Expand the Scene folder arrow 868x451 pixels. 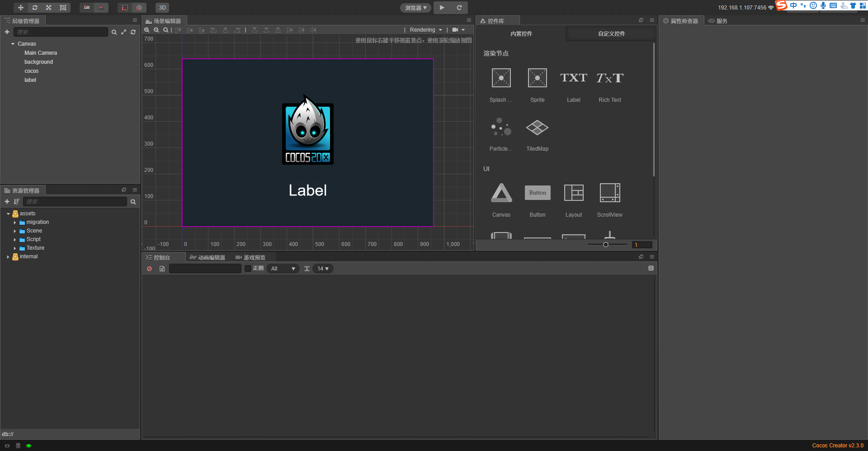(x=15, y=231)
